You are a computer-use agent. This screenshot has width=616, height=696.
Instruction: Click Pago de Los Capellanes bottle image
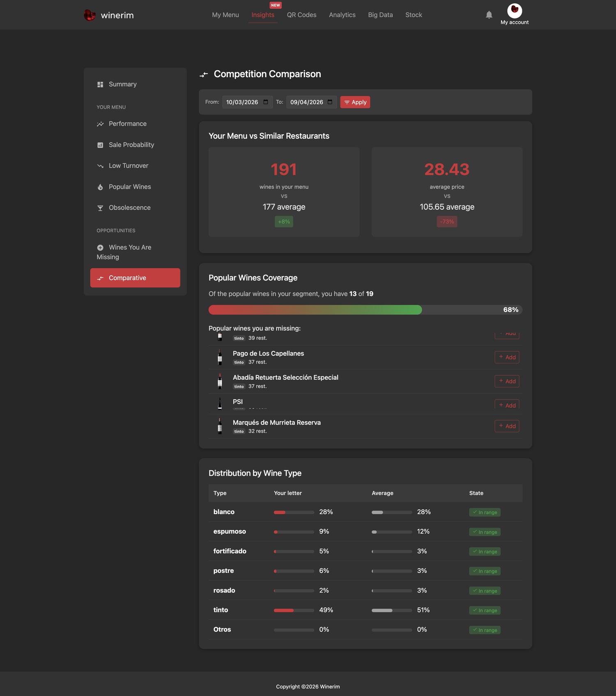coord(220,357)
